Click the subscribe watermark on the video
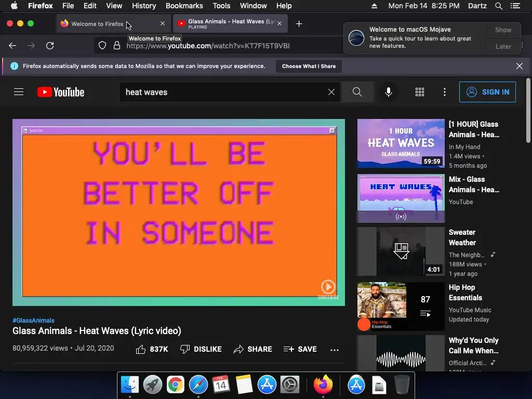Image resolution: width=532 pixels, height=399 pixels. pos(328,289)
